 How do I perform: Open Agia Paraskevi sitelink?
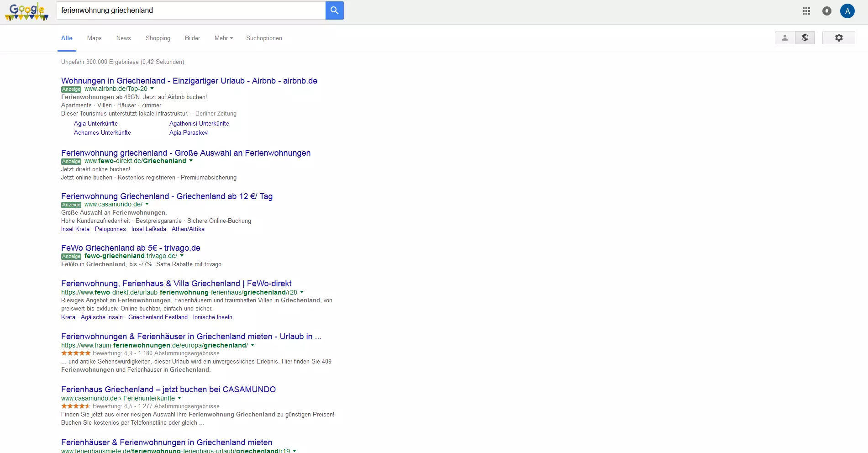(x=189, y=133)
